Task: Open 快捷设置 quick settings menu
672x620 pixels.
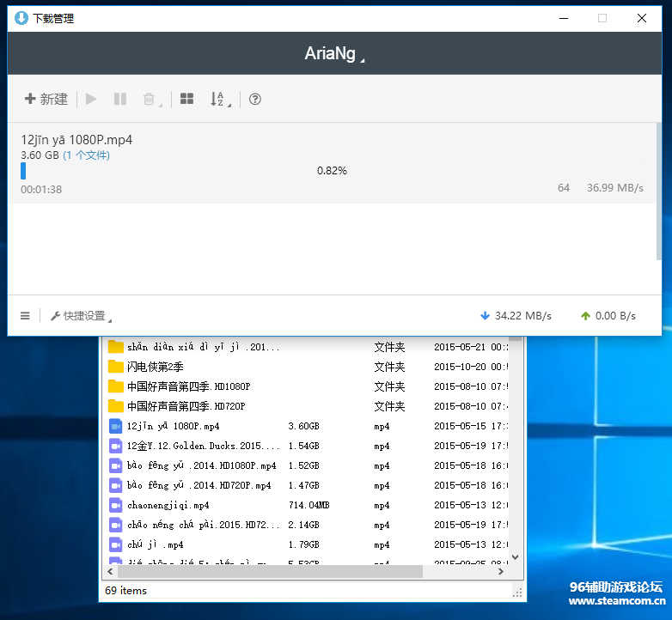Action: click(x=82, y=316)
